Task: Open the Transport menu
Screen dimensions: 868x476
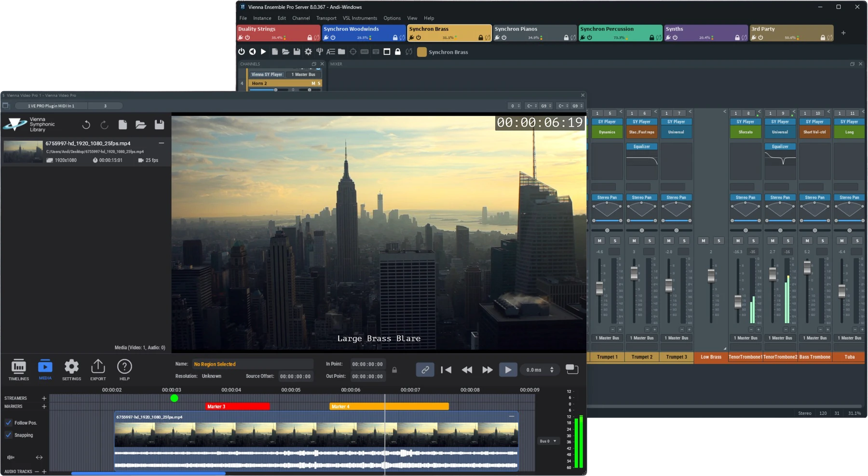Action: (x=326, y=18)
